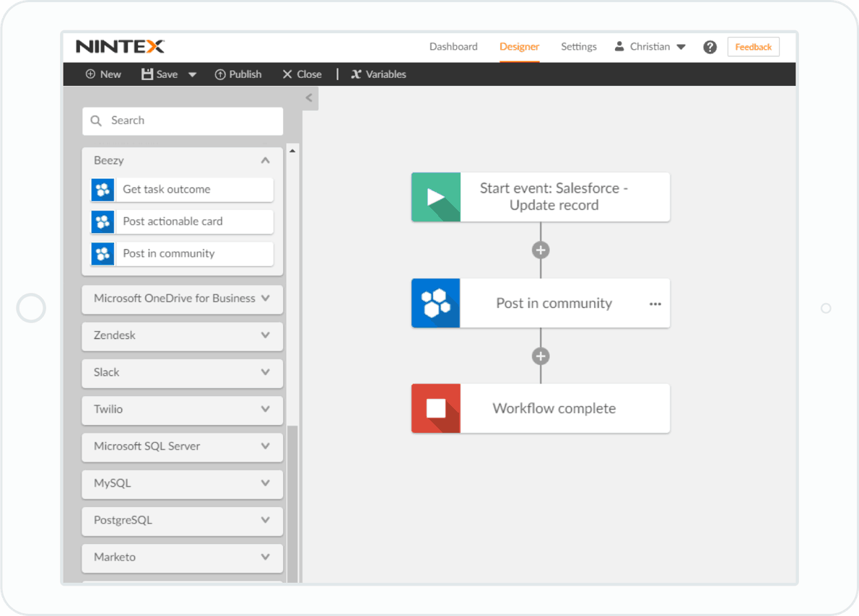Image resolution: width=859 pixels, height=616 pixels.
Task: Click the Nintex logo
Action: tap(120, 47)
